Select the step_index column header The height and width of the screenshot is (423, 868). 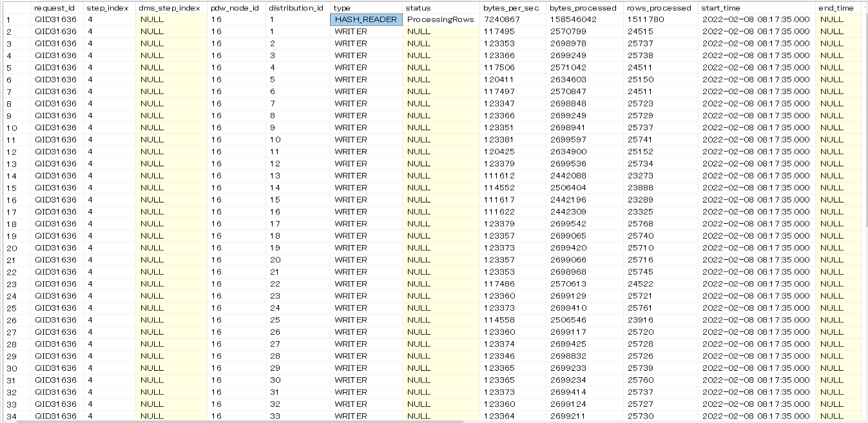pyautogui.click(x=109, y=8)
